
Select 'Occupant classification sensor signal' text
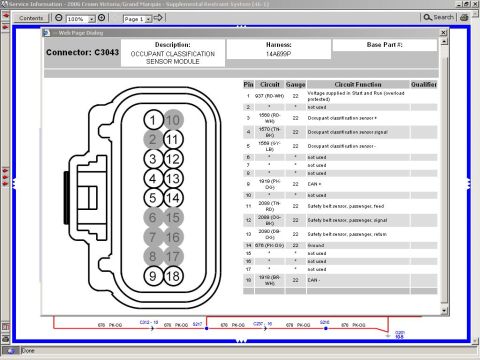coord(347,132)
